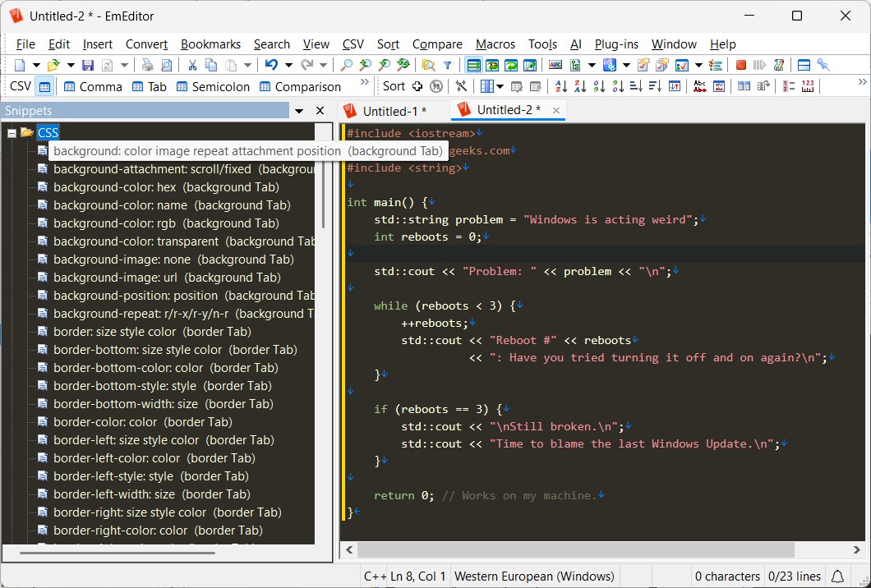Click the Find magnifier icon
The height and width of the screenshot is (588, 871).
tap(346, 65)
